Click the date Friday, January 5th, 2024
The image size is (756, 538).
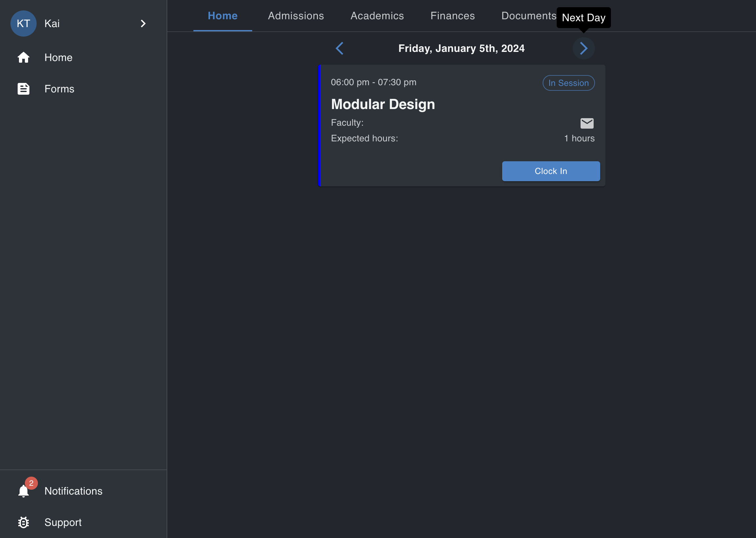[461, 48]
